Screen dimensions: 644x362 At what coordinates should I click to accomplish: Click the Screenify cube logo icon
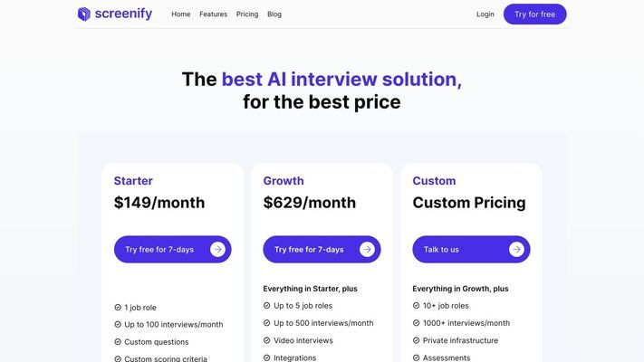coord(84,14)
